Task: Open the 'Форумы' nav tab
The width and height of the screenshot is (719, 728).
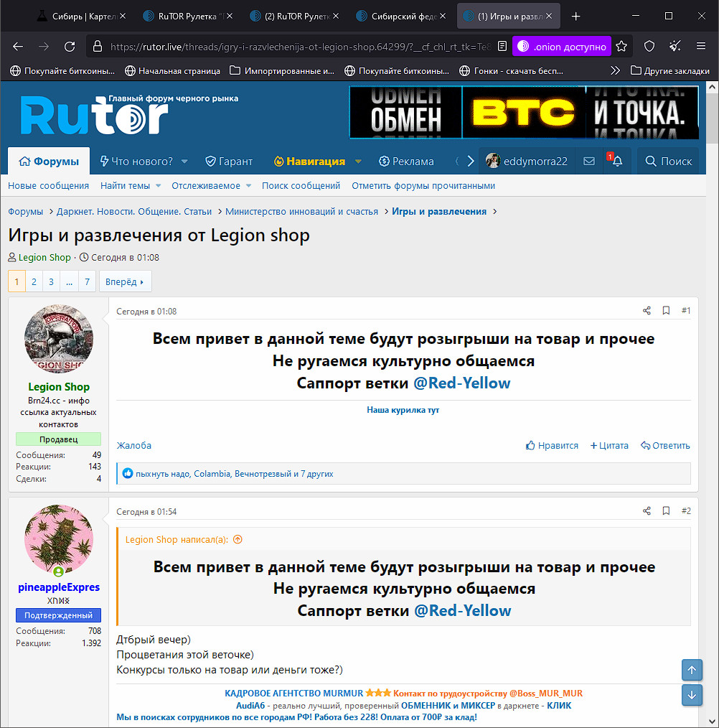Action: [x=49, y=161]
